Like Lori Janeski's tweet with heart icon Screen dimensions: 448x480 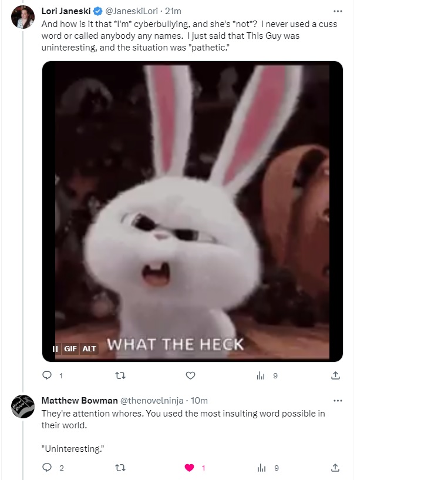pyautogui.click(x=190, y=375)
